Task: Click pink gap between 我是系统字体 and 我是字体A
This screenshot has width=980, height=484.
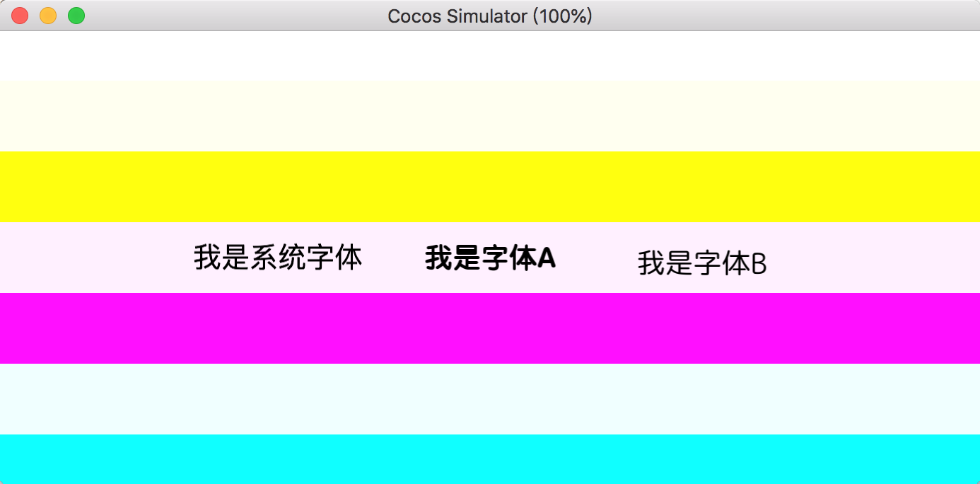Action: (x=393, y=259)
